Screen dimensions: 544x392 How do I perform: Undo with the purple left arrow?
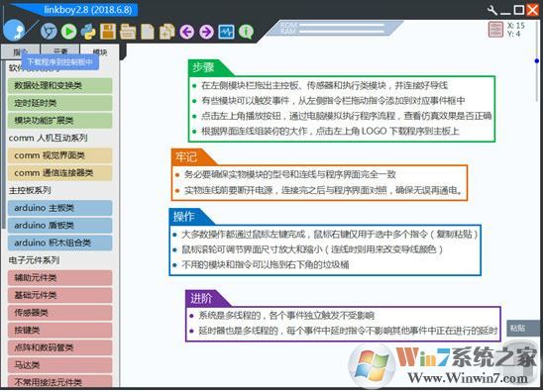coord(187,33)
